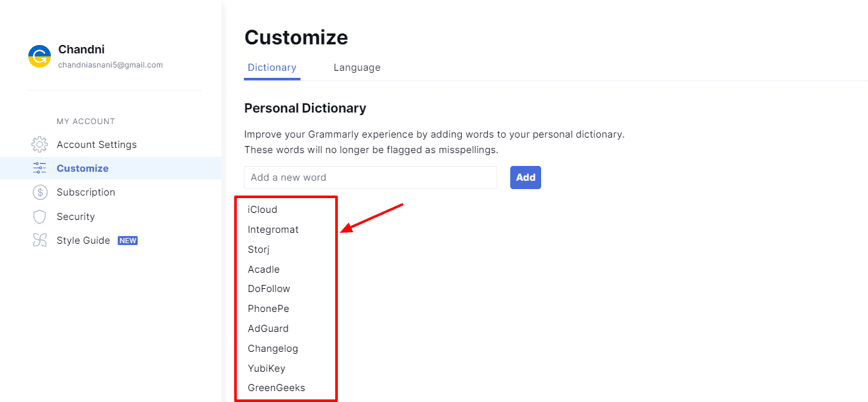Select the Dictionary tab

pyautogui.click(x=272, y=68)
